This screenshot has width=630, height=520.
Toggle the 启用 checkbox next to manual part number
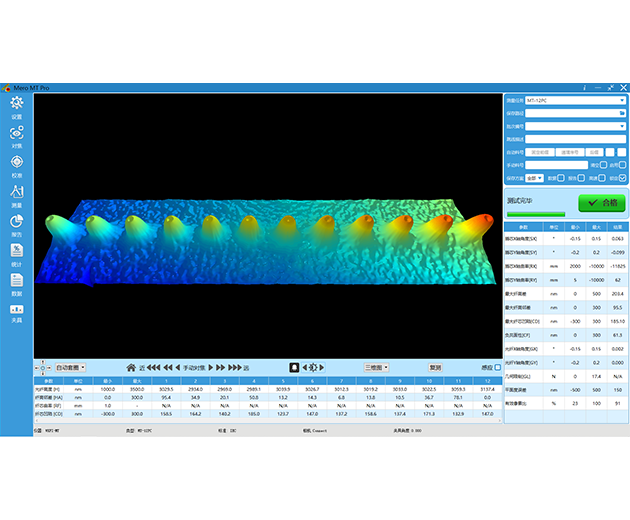(x=622, y=165)
